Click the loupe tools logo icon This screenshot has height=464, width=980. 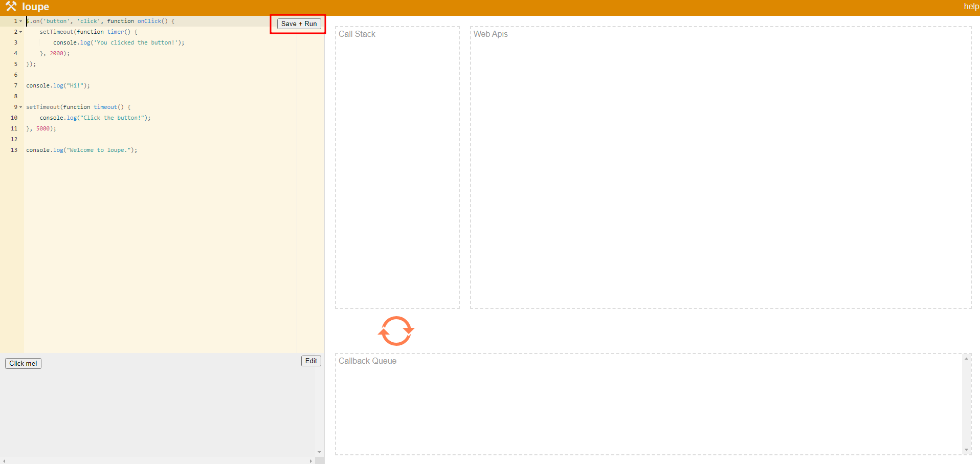pyautogui.click(x=11, y=7)
